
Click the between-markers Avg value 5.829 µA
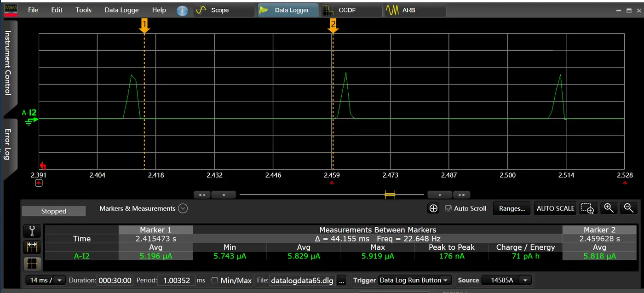(304, 256)
